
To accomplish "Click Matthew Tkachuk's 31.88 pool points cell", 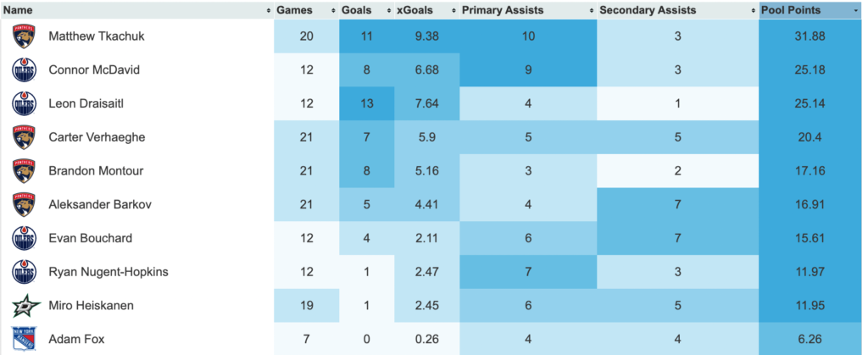I will pos(812,36).
